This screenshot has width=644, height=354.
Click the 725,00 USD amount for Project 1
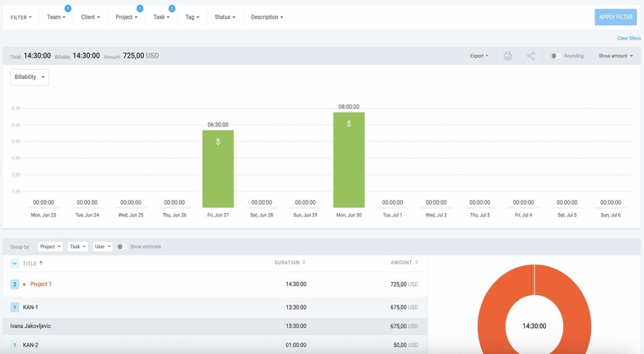click(x=404, y=284)
